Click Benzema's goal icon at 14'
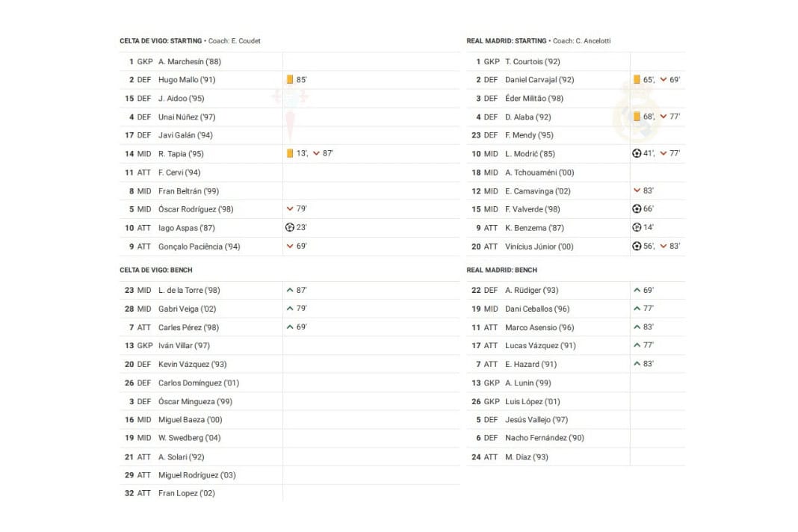798x532 pixels. 637,228
